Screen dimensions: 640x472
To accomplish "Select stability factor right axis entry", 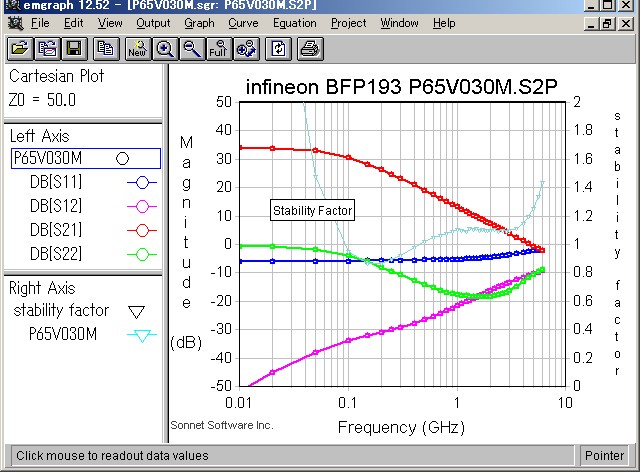I will pyautogui.click(x=61, y=310).
